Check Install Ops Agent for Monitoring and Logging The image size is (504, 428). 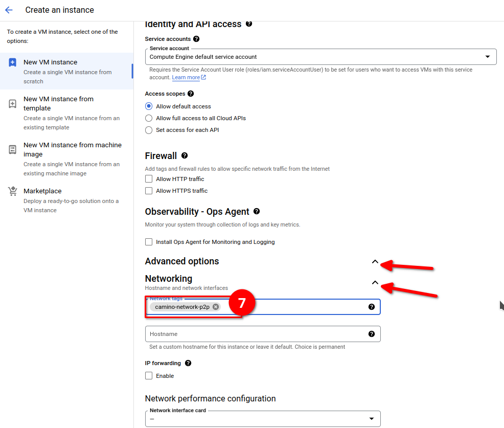point(149,242)
